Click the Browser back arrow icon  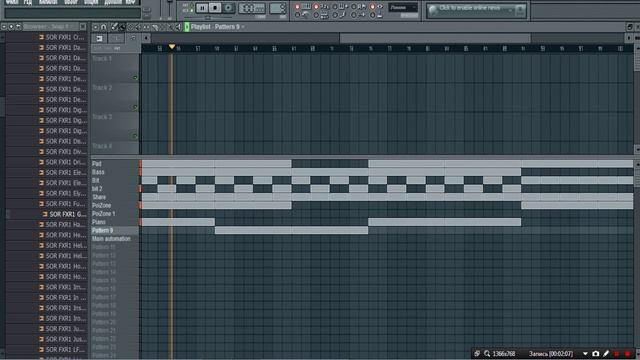click(18, 27)
